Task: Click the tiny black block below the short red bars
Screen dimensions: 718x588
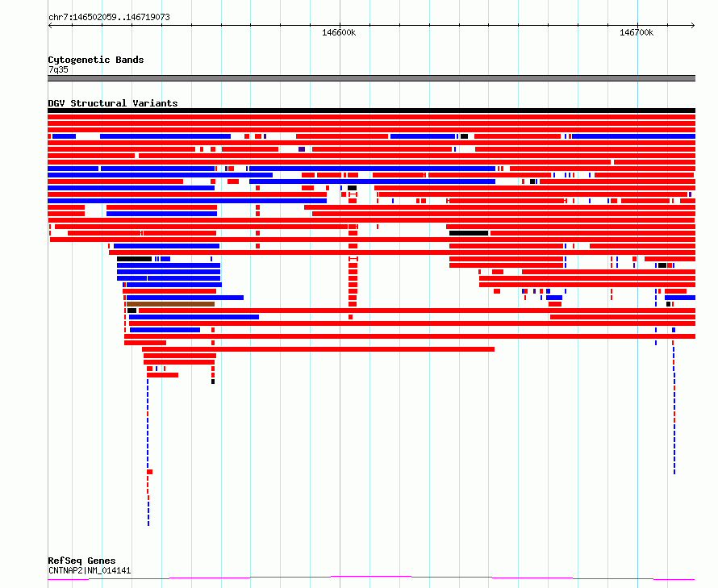Action: pyautogui.click(x=213, y=382)
